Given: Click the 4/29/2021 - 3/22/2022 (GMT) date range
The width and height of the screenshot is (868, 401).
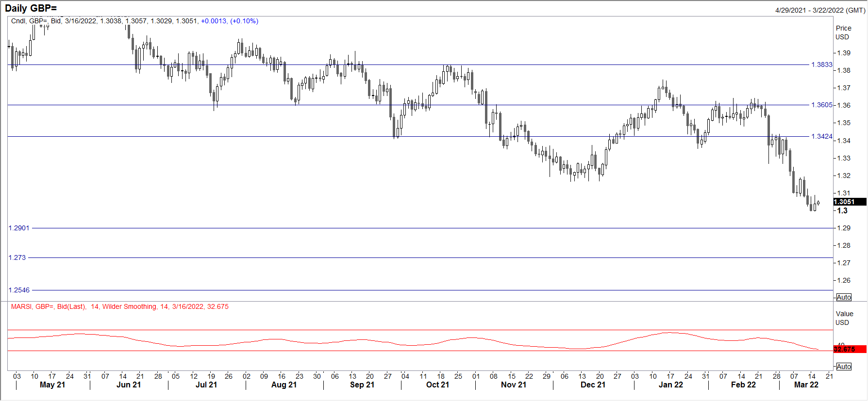Looking at the screenshot, I should tap(820, 10).
